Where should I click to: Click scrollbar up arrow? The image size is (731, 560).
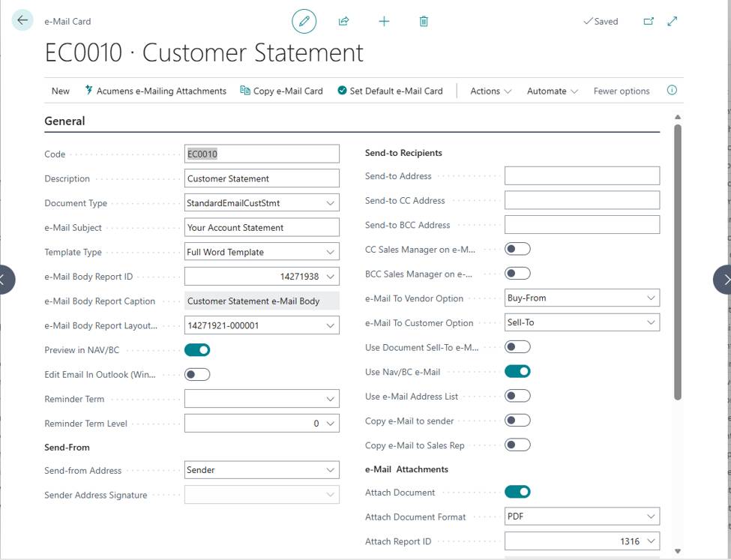[678, 117]
